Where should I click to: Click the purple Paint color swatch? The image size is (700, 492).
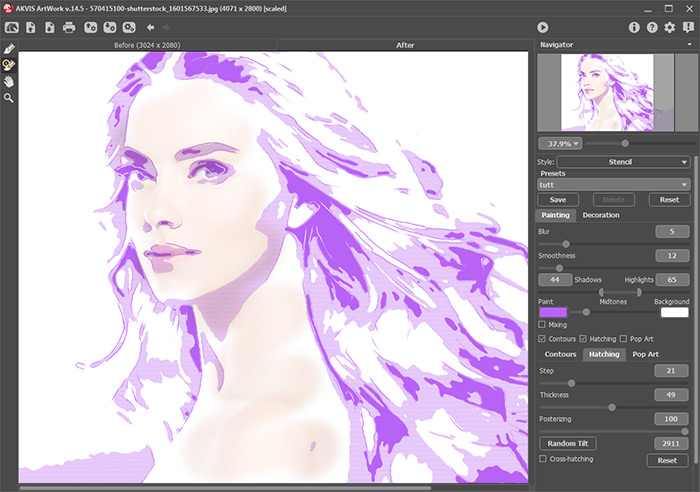tap(552, 313)
